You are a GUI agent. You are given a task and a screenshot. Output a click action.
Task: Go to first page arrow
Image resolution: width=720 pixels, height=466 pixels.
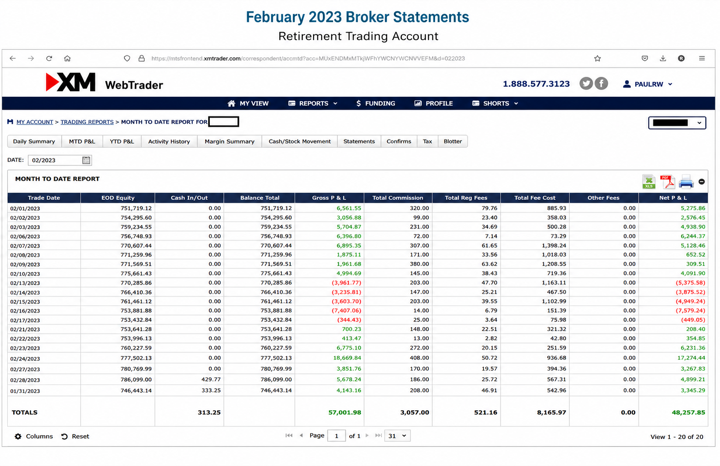(x=289, y=435)
